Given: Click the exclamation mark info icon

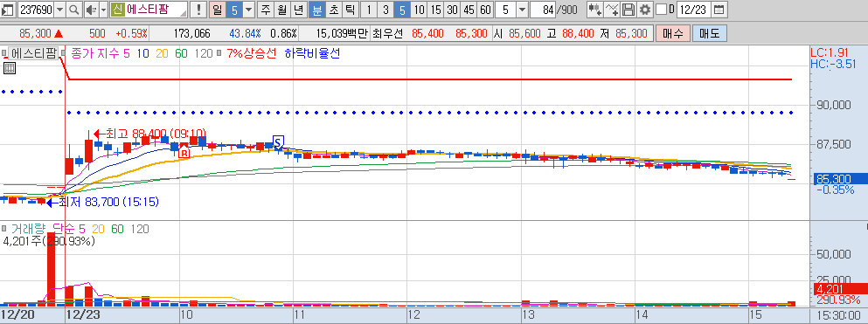Looking at the screenshot, I should (x=198, y=10).
